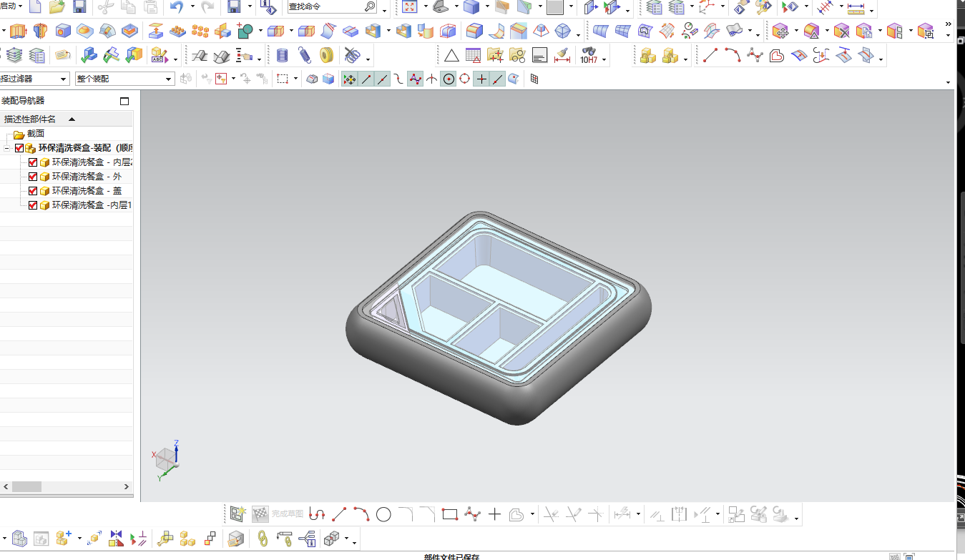Viewport: 965px width, 560px height.
Task: Click the Rectangle sketch tool in bottom toolbar
Action: pos(449,514)
